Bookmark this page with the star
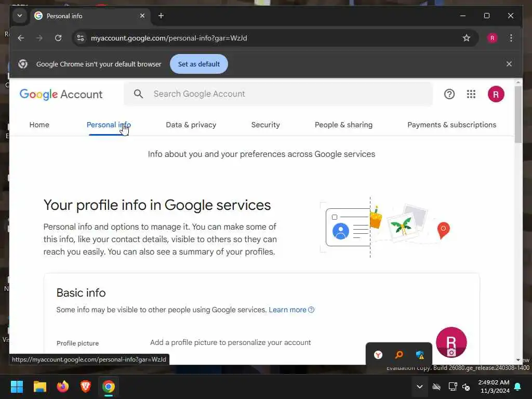 click(x=467, y=38)
